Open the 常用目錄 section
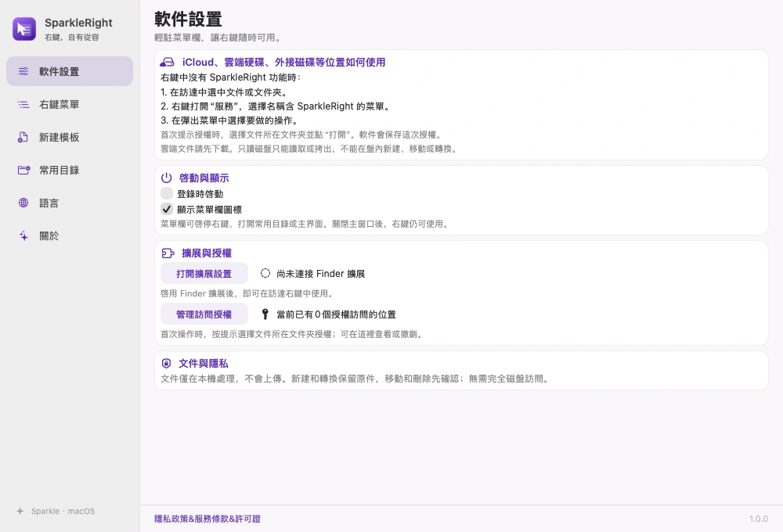 tap(70, 171)
